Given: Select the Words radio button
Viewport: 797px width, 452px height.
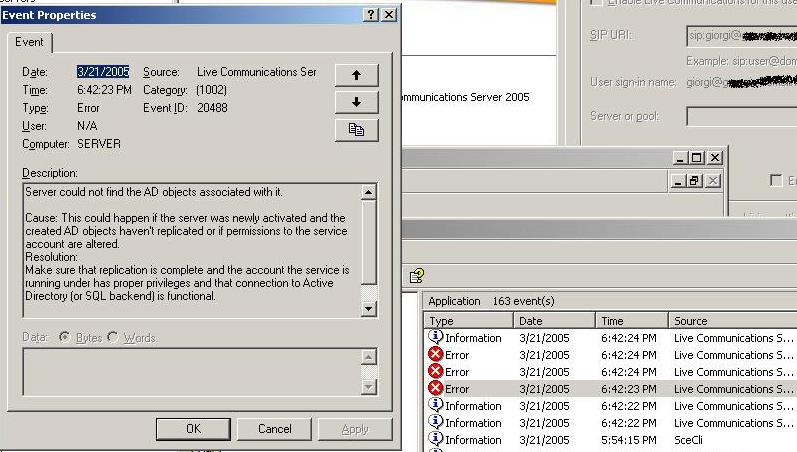Looking at the screenshot, I should click(x=112, y=337).
